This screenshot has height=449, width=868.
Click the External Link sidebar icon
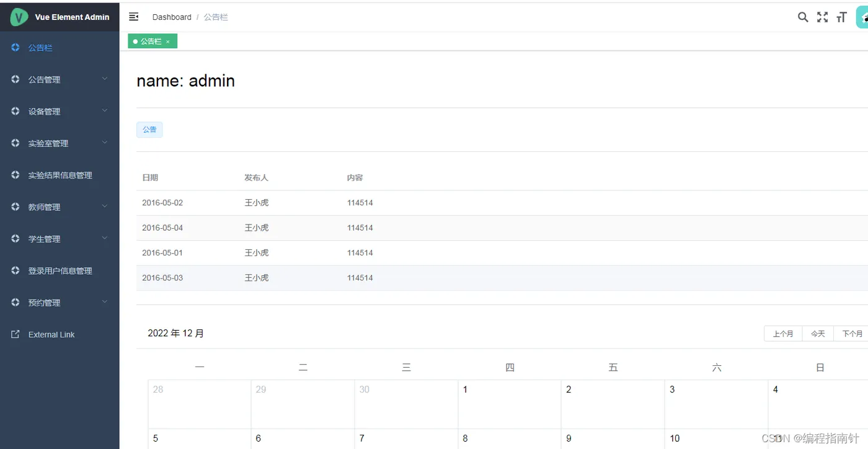coord(15,334)
